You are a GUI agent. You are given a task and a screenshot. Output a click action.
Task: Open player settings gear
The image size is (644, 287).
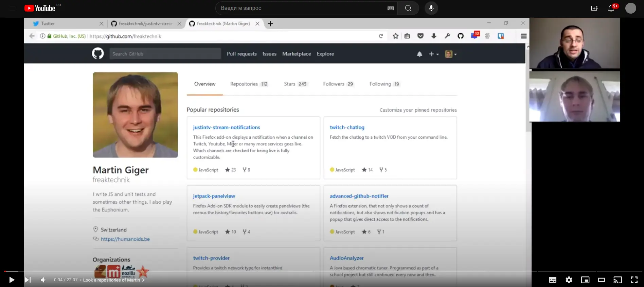pyautogui.click(x=569, y=280)
